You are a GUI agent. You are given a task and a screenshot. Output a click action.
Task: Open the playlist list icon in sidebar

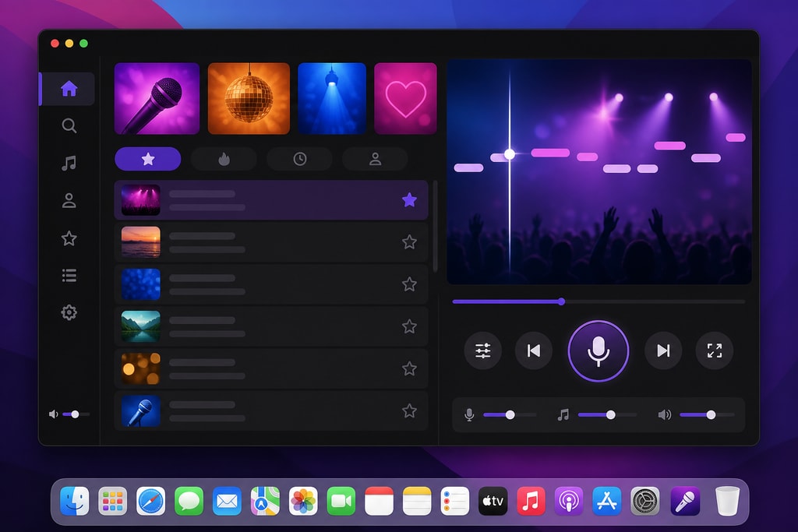click(x=69, y=276)
